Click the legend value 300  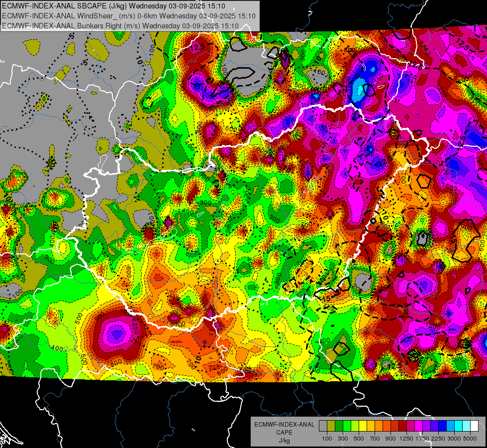pyautogui.click(x=343, y=439)
